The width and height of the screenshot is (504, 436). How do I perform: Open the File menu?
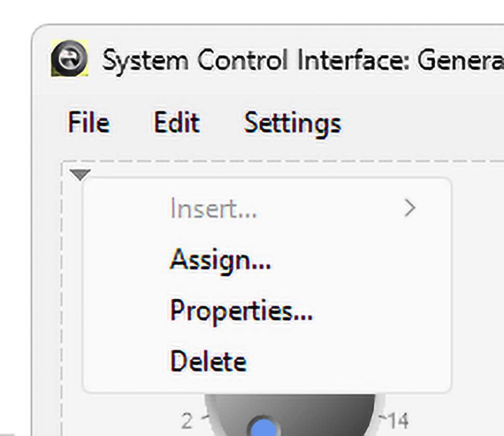pyautogui.click(x=89, y=124)
